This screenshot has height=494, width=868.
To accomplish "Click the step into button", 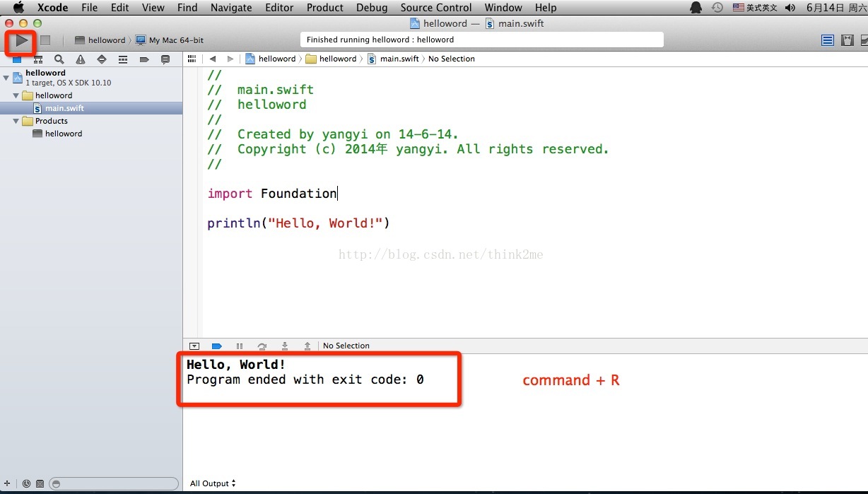I will (x=285, y=346).
